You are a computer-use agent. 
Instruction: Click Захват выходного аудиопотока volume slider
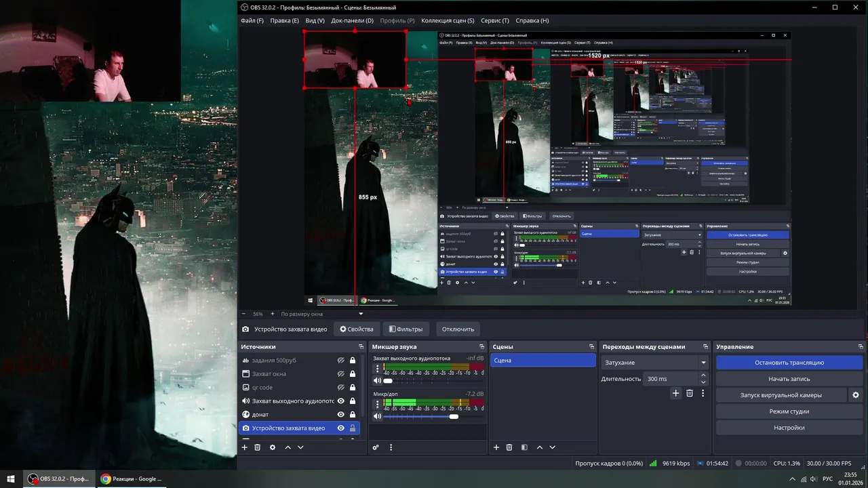[x=434, y=381]
